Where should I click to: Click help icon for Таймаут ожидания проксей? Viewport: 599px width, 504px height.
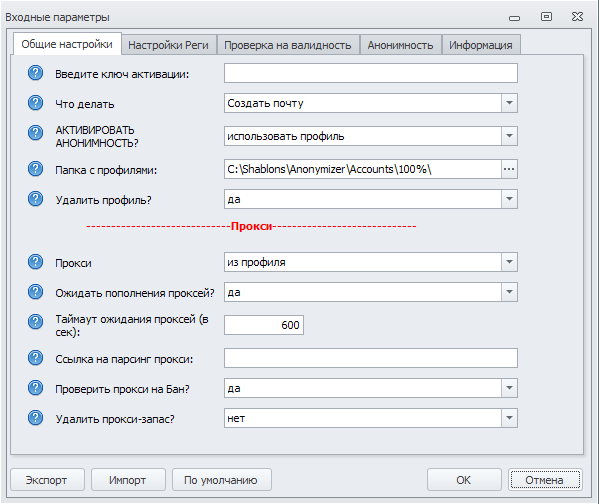click(x=36, y=322)
